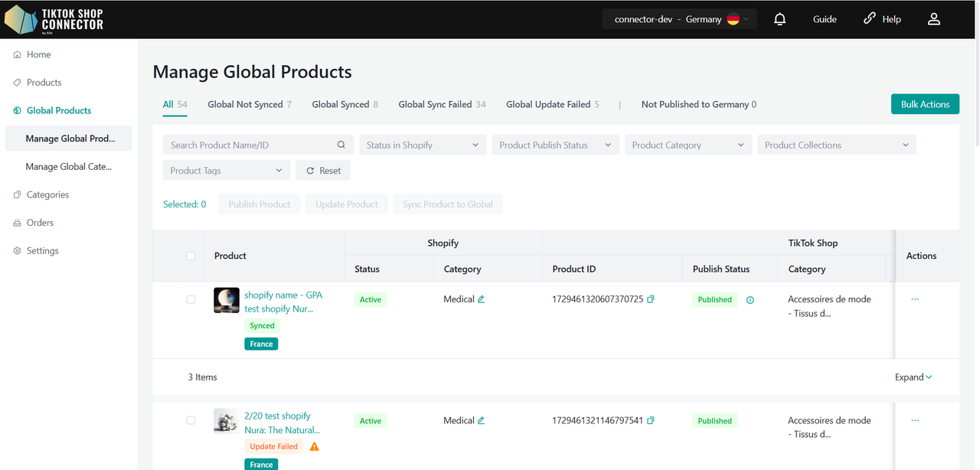Expand the 3 Items variant row

tap(913, 377)
